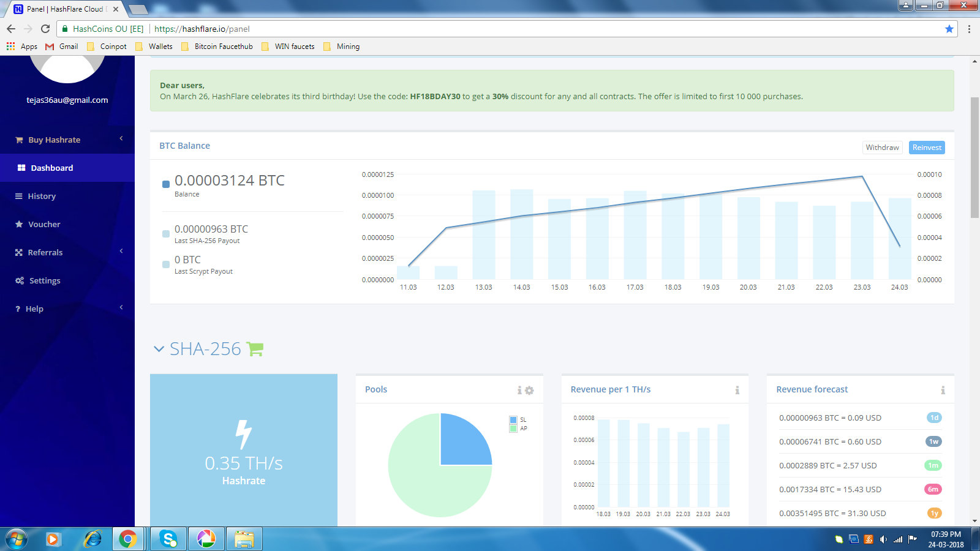Click the 13.03 bar in balance chart
980x551 pixels.
484,235
